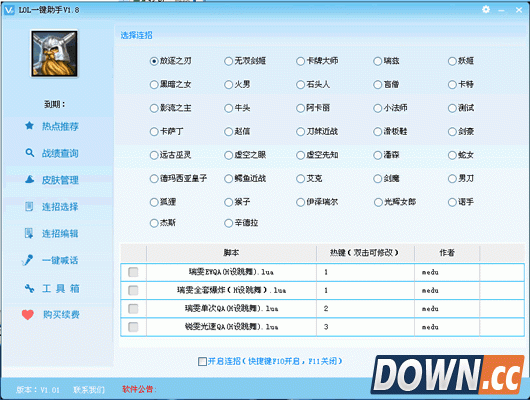Enable the 开启连招 checkbox
The width and height of the screenshot is (530, 400).
coord(202,361)
